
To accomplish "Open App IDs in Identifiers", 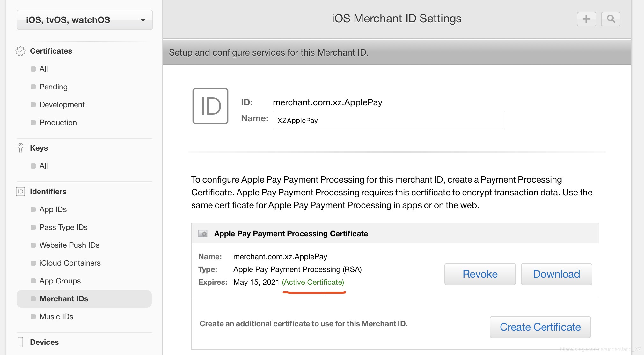I will click(53, 209).
